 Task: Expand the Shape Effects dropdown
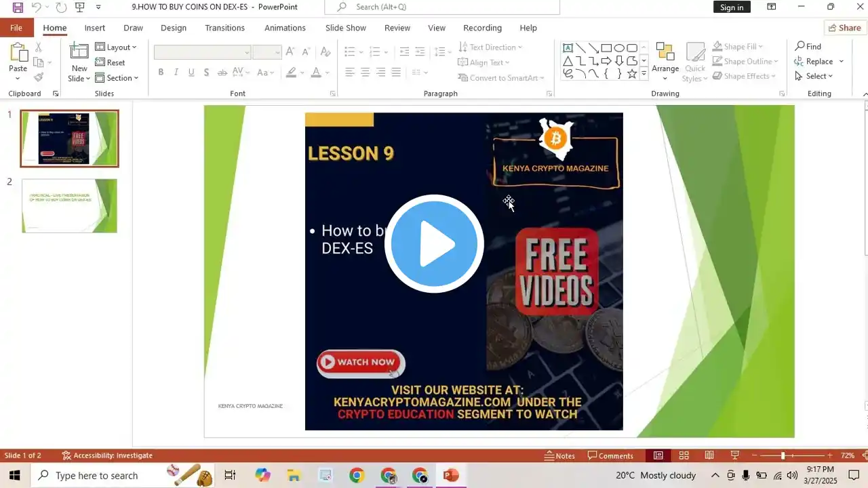click(x=744, y=77)
